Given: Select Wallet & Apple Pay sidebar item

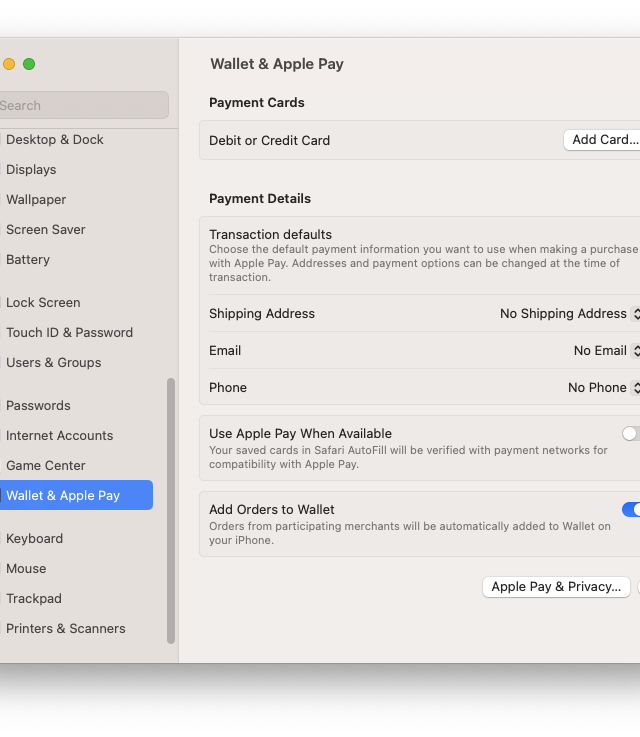Looking at the screenshot, I should 76,495.
